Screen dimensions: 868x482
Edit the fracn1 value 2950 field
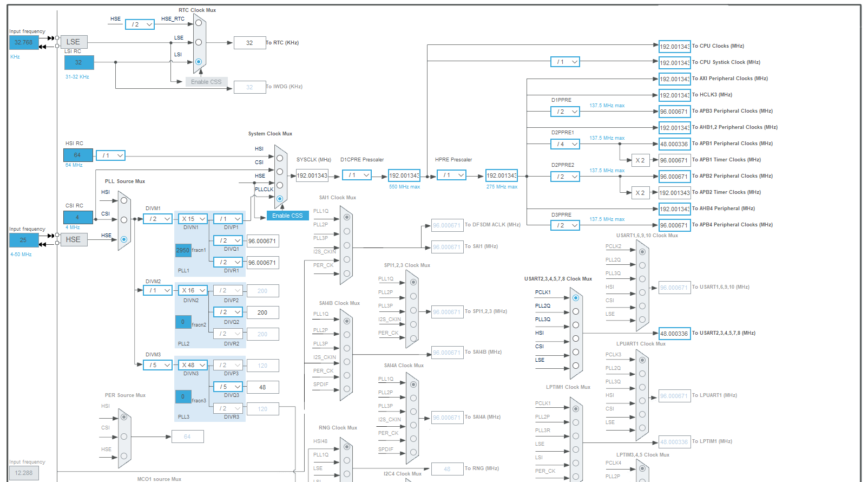pyautogui.click(x=183, y=250)
